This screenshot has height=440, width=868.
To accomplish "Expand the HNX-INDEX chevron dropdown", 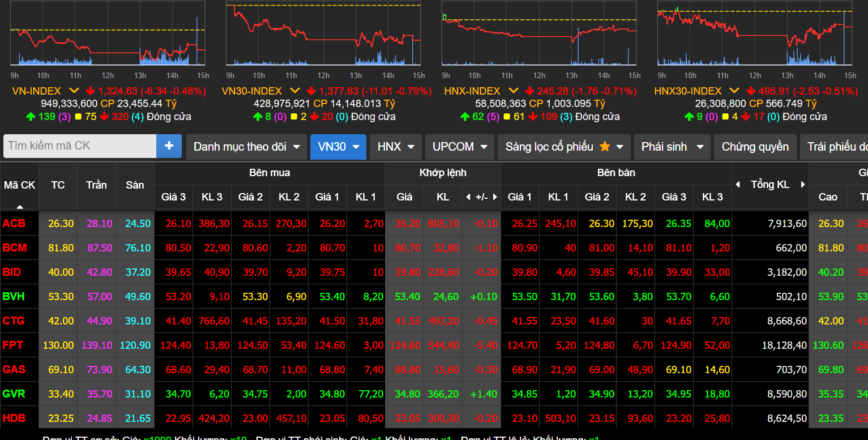I will [514, 91].
